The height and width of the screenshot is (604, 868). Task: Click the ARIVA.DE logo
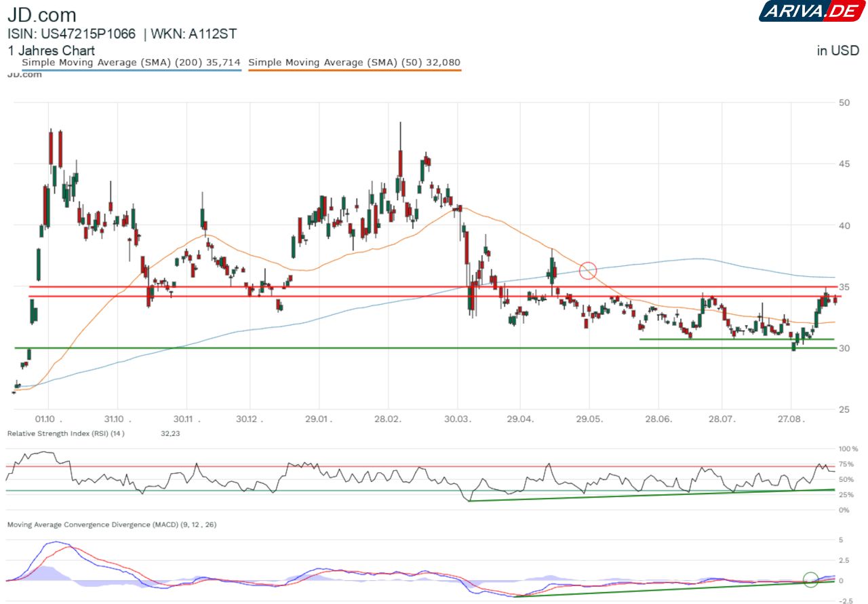coord(812,11)
